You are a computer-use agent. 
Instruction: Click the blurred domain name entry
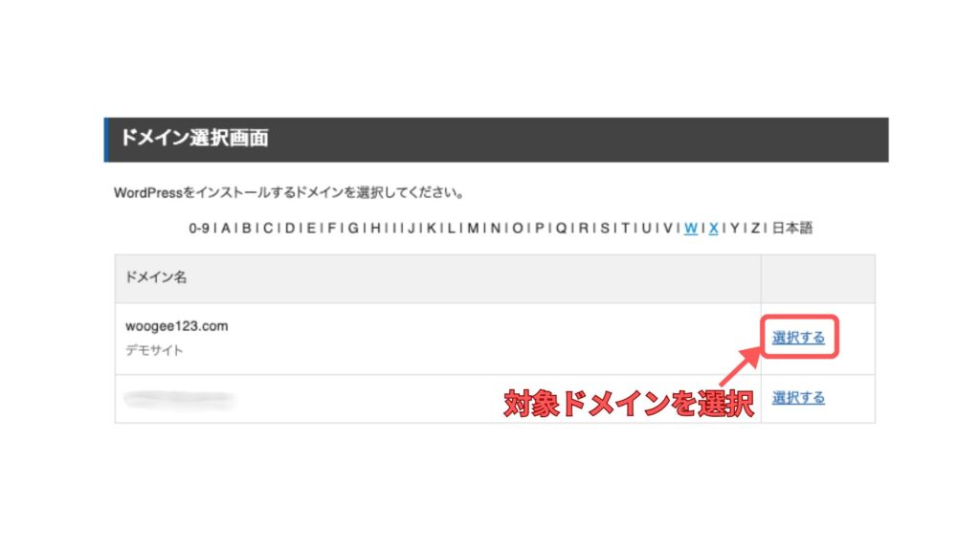tap(179, 398)
